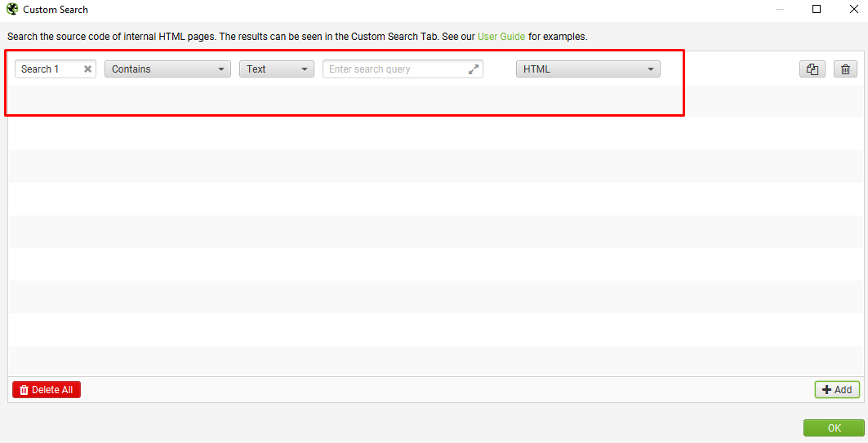Click the red Delete All button
The width and height of the screenshot is (868, 443).
(x=47, y=390)
